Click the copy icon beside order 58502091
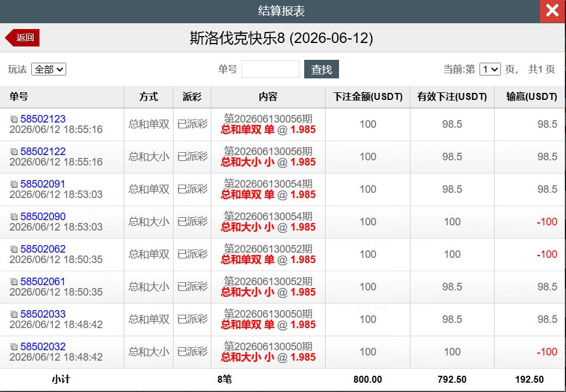This screenshot has width=566, height=392. coord(14,184)
